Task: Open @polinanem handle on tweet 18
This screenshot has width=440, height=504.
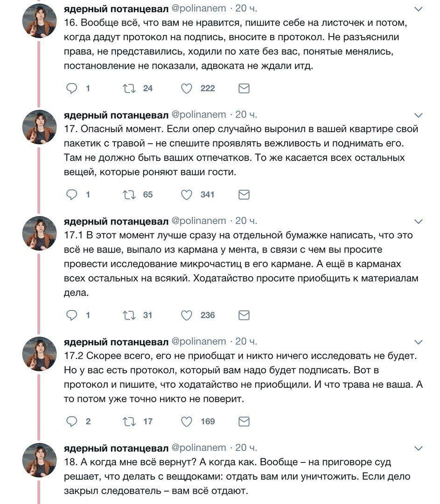Action: click(x=199, y=448)
